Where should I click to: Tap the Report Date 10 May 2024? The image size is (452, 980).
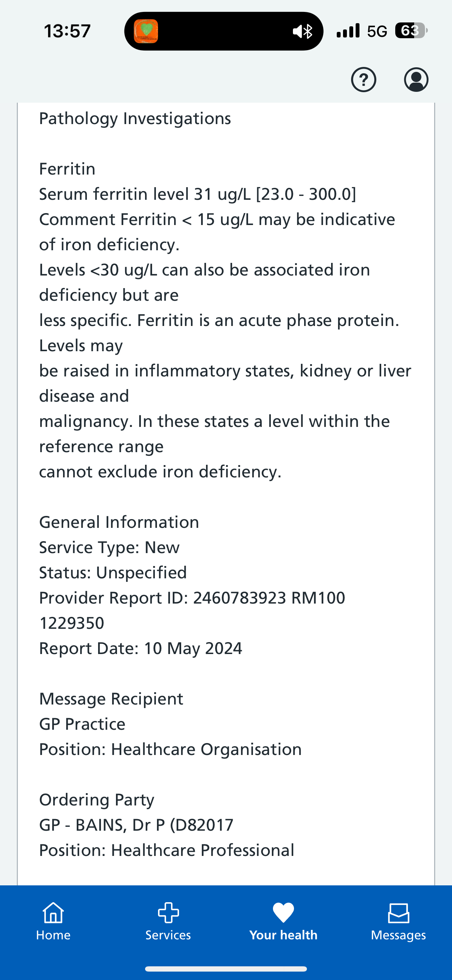click(141, 648)
